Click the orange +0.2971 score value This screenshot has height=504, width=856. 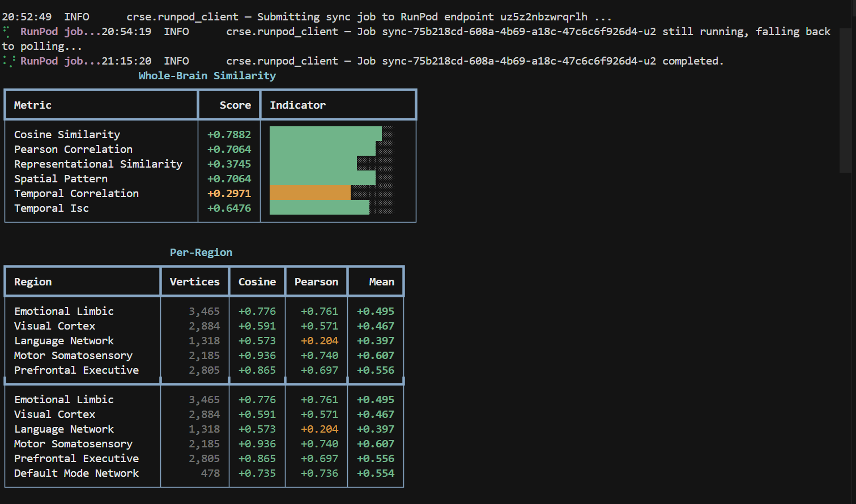[229, 194]
